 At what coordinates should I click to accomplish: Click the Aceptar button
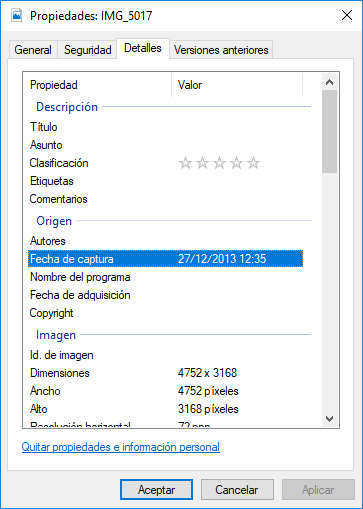pos(156,490)
